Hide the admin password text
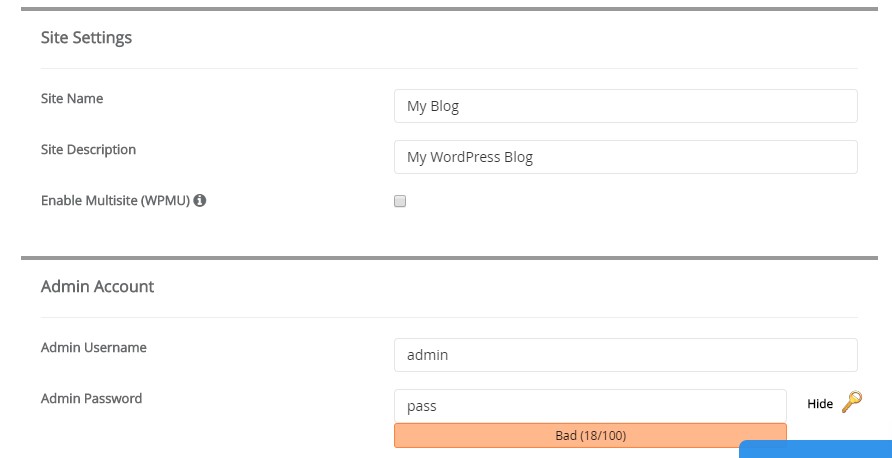Viewport: 892px width, 458px height. click(820, 404)
